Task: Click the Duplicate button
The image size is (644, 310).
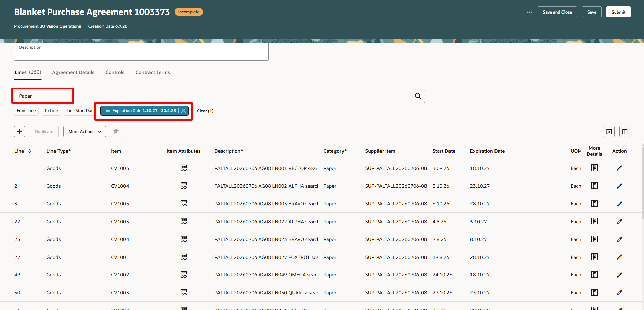Action: (x=44, y=132)
